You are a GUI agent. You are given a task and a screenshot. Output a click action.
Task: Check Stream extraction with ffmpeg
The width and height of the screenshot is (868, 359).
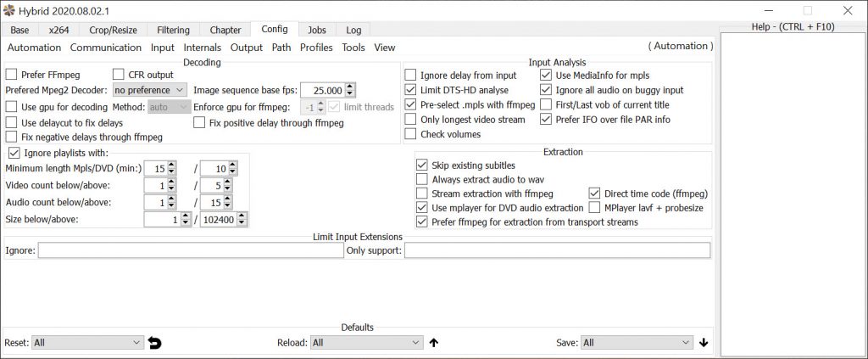coord(422,194)
